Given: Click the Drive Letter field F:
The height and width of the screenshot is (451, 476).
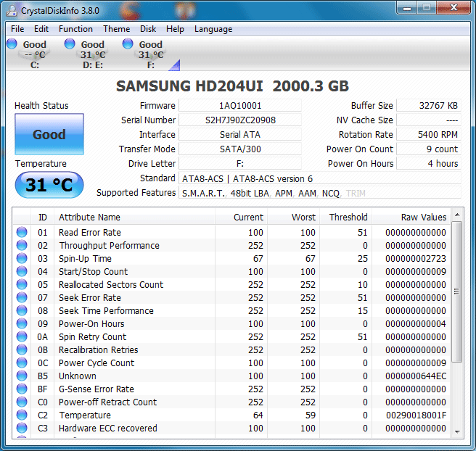Looking at the screenshot, I should click(240, 164).
